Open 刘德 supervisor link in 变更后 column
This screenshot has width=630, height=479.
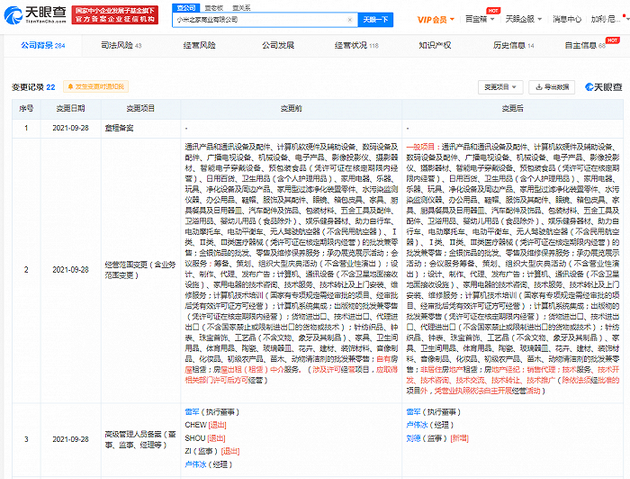(413, 438)
